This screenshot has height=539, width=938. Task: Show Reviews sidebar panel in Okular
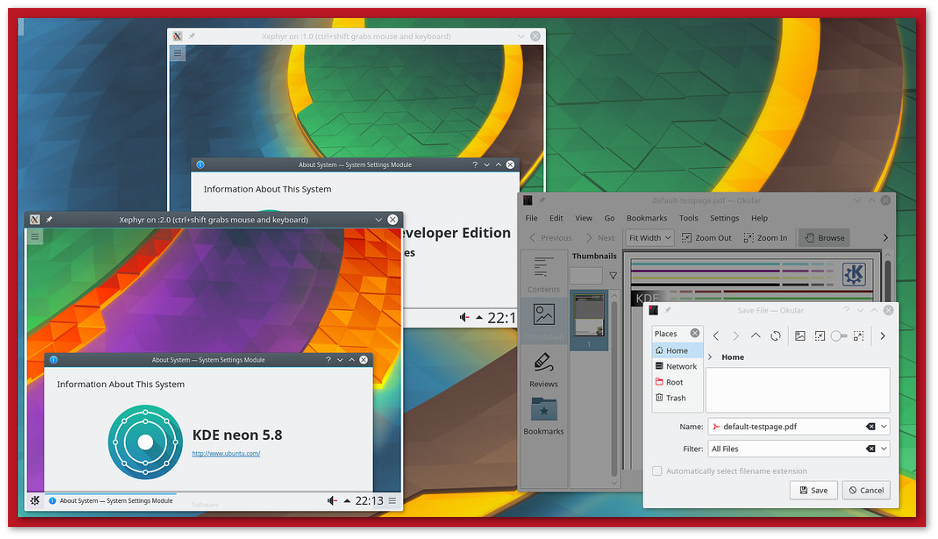pyautogui.click(x=543, y=370)
